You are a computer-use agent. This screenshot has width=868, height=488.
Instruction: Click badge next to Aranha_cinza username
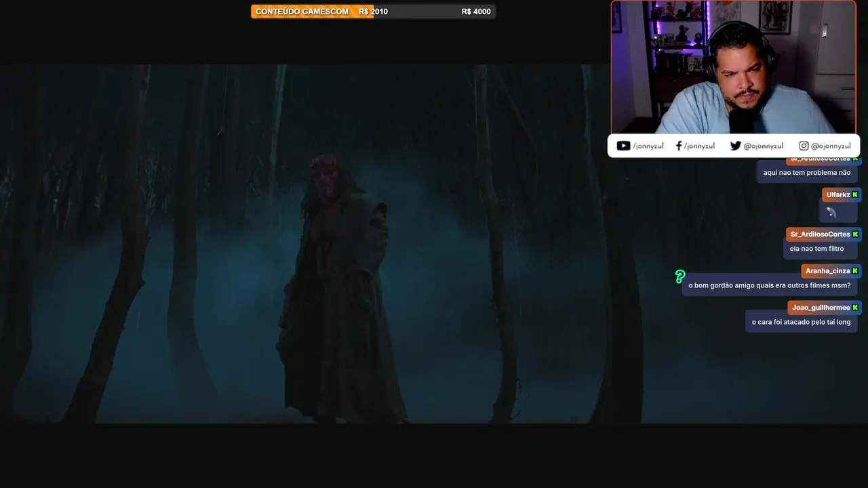(x=855, y=270)
